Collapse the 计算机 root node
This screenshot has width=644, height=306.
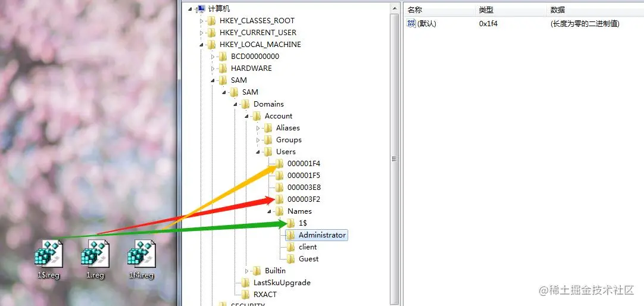coord(190,9)
